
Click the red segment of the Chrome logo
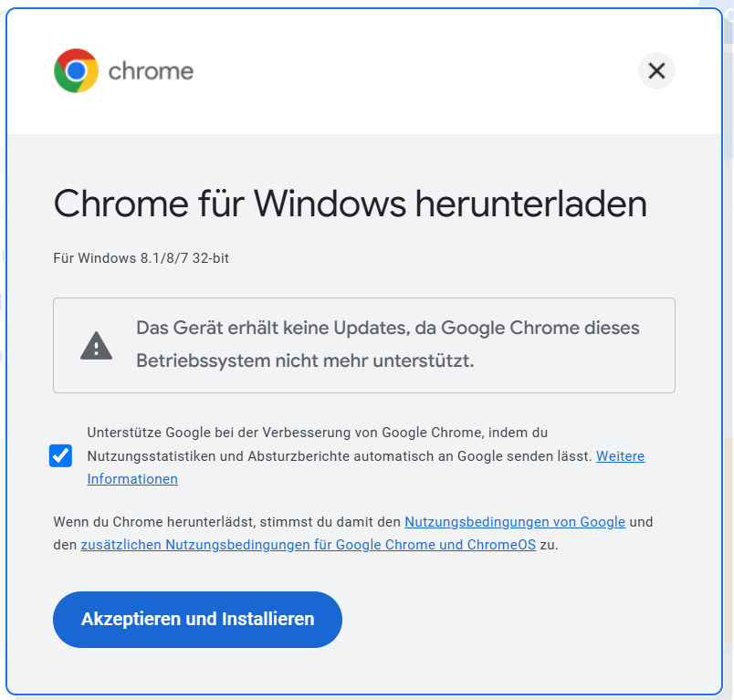[x=77, y=56]
